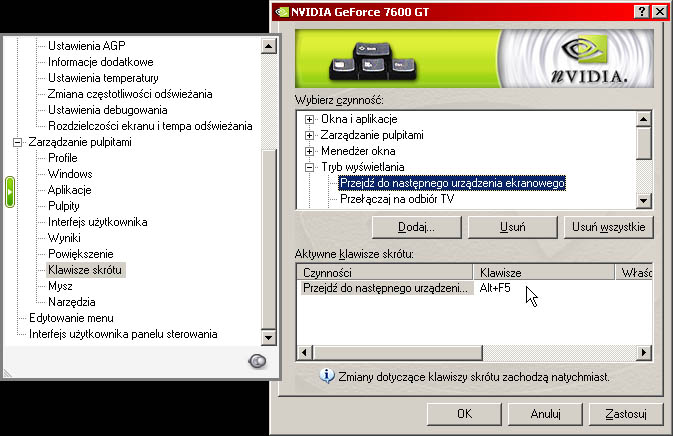Viewport: 673px width, 436px height.
Task: Open the Powiększenie page
Action: point(81,254)
